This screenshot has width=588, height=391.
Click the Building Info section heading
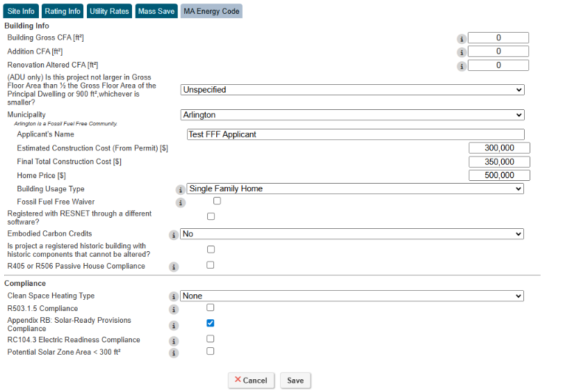click(26, 26)
